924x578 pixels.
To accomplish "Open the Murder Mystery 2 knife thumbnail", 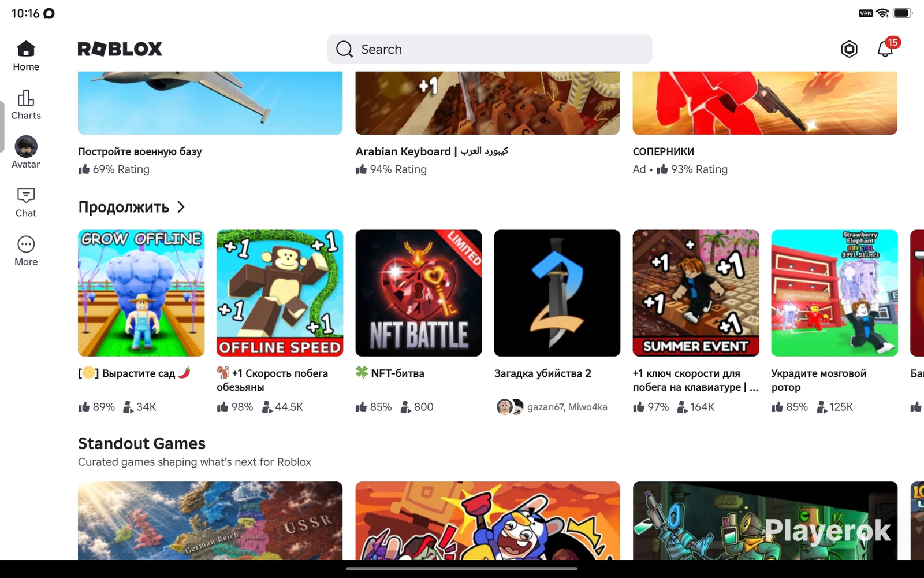I will [557, 293].
